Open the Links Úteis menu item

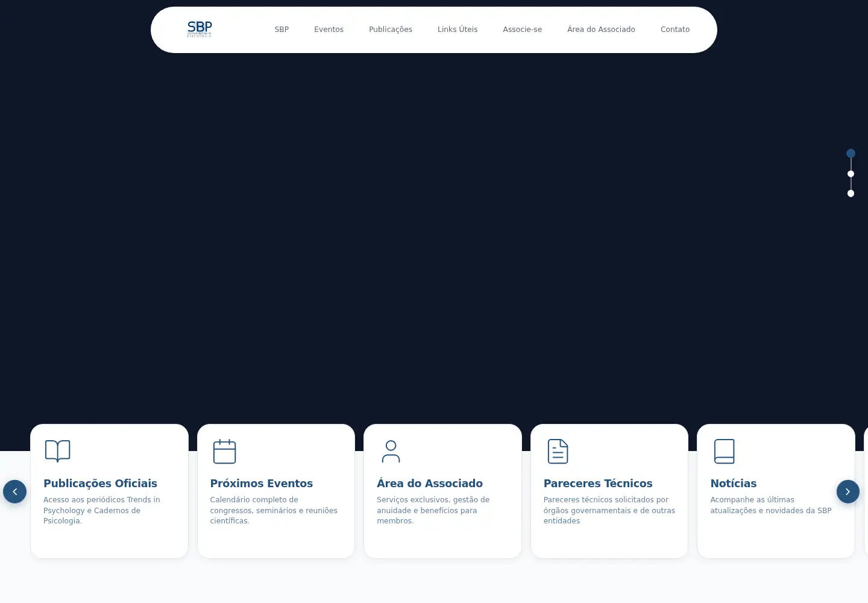458,30
